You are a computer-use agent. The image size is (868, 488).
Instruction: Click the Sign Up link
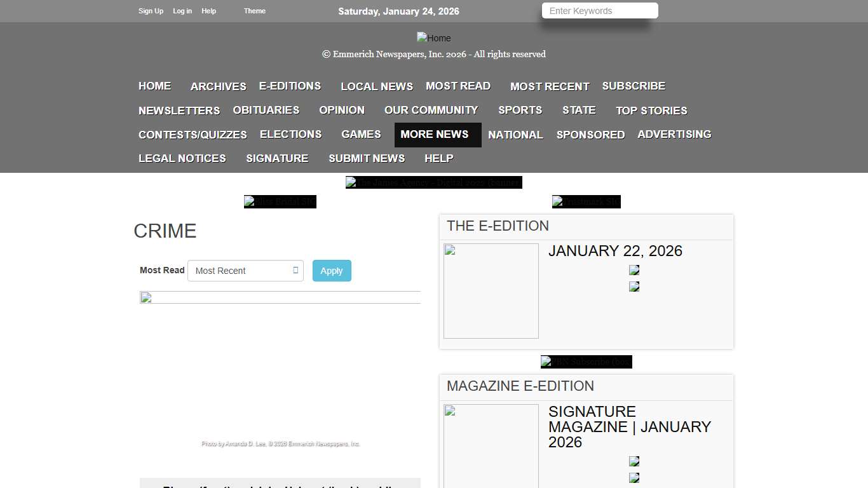pyautogui.click(x=151, y=11)
